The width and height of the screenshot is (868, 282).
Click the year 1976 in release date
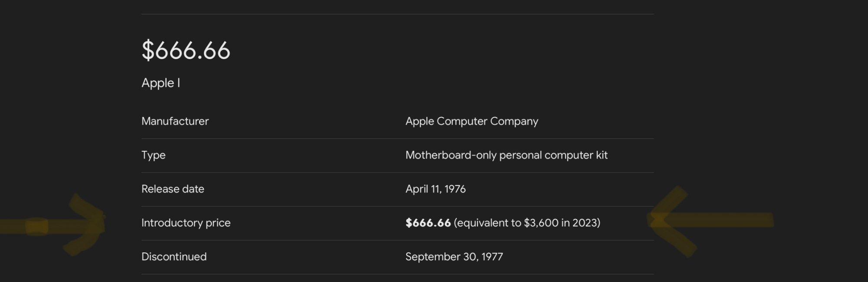pos(455,189)
